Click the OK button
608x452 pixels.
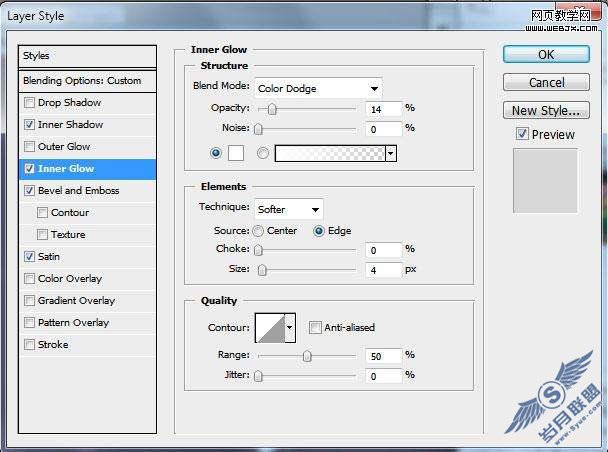coord(546,55)
